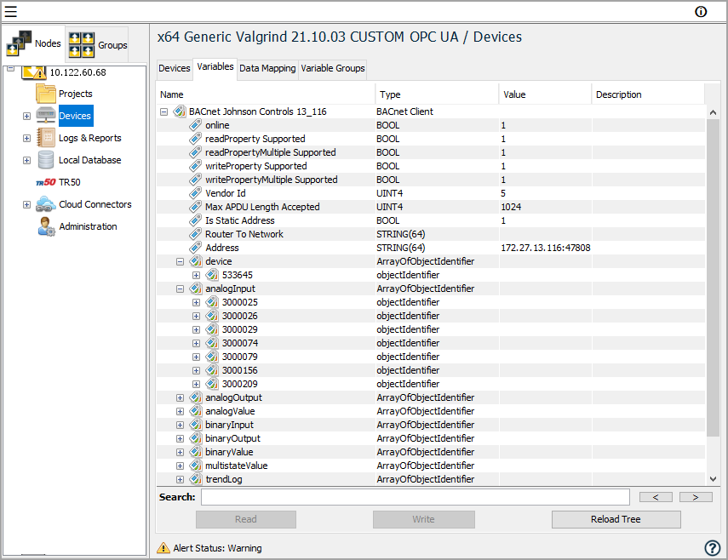The width and height of the screenshot is (728, 560).
Task: Click the next search result button
Action: pos(696,497)
